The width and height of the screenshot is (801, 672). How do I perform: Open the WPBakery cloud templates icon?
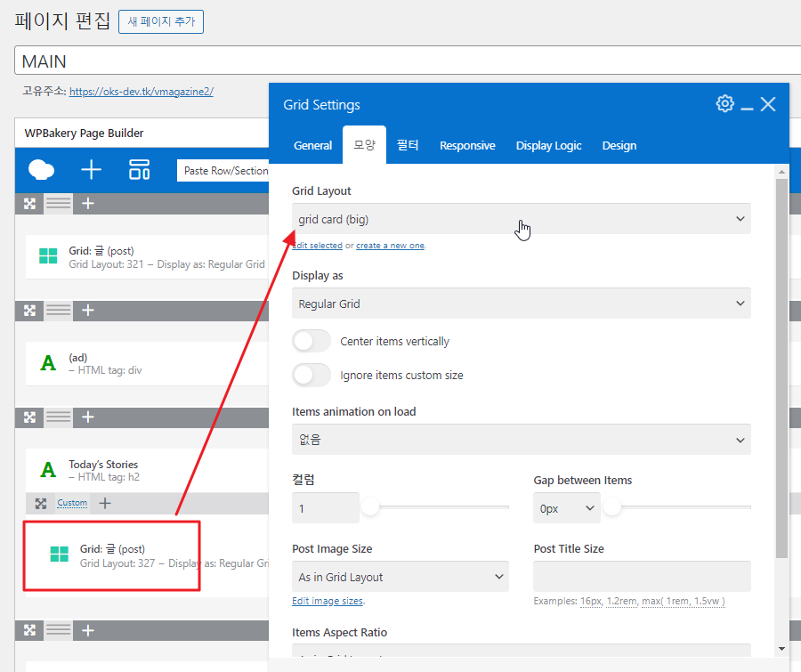click(x=41, y=170)
